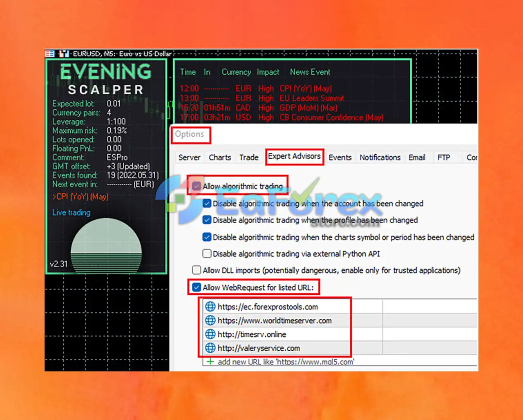Click the candlestick icon beside EURUSD title
The width and height of the screenshot is (523, 420).
point(64,53)
